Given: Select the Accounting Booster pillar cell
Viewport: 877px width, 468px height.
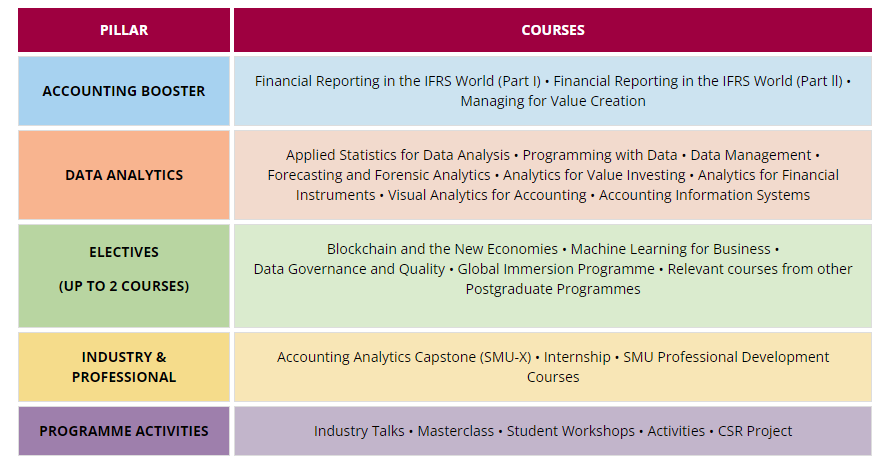Looking at the screenshot, I should tap(124, 91).
